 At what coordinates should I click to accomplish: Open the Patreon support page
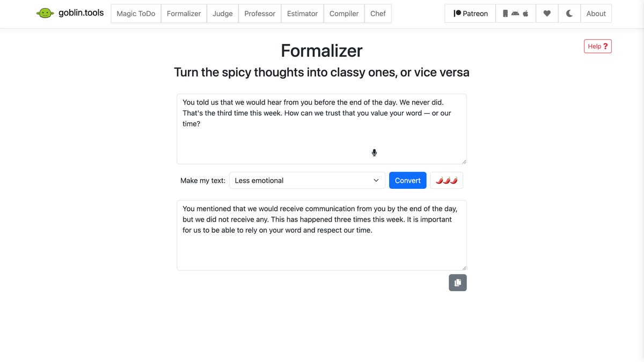(x=470, y=13)
